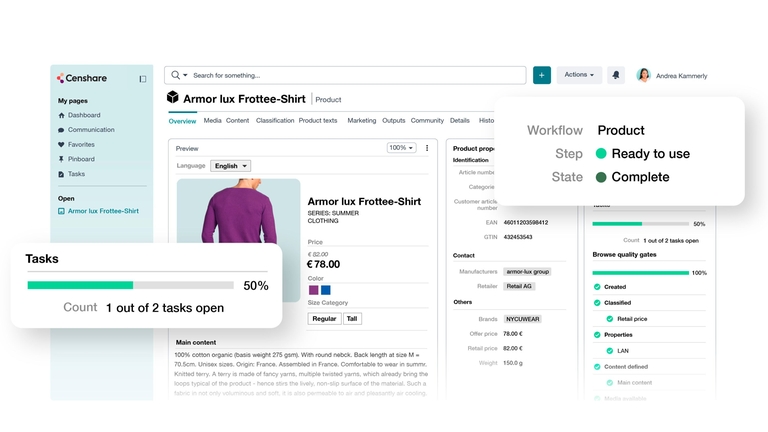Viewport: 768px width, 432px height.
Task: Click the armor-lux group manufacturer tag
Action: click(x=528, y=272)
